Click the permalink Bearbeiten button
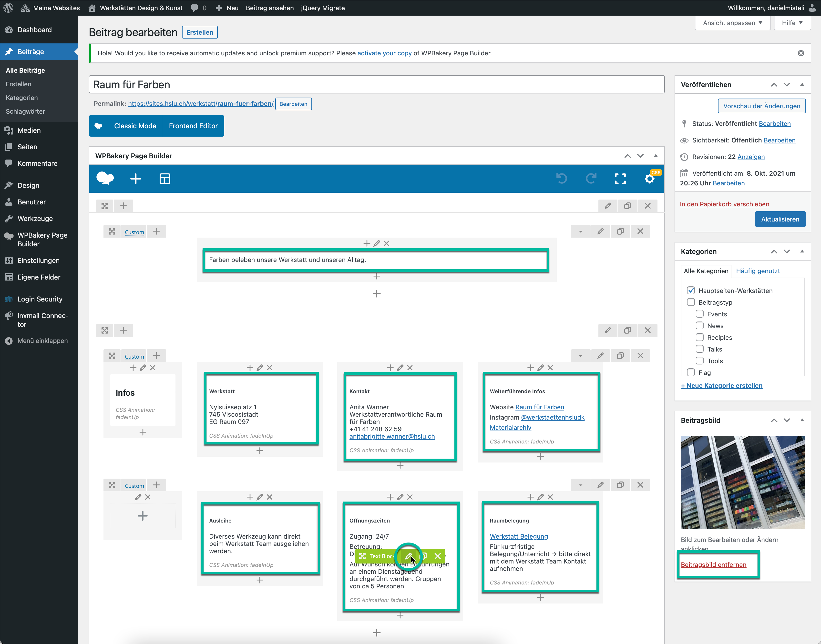Image resolution: width=821 pixels, height=644 pixels. (x=293, y=104)
